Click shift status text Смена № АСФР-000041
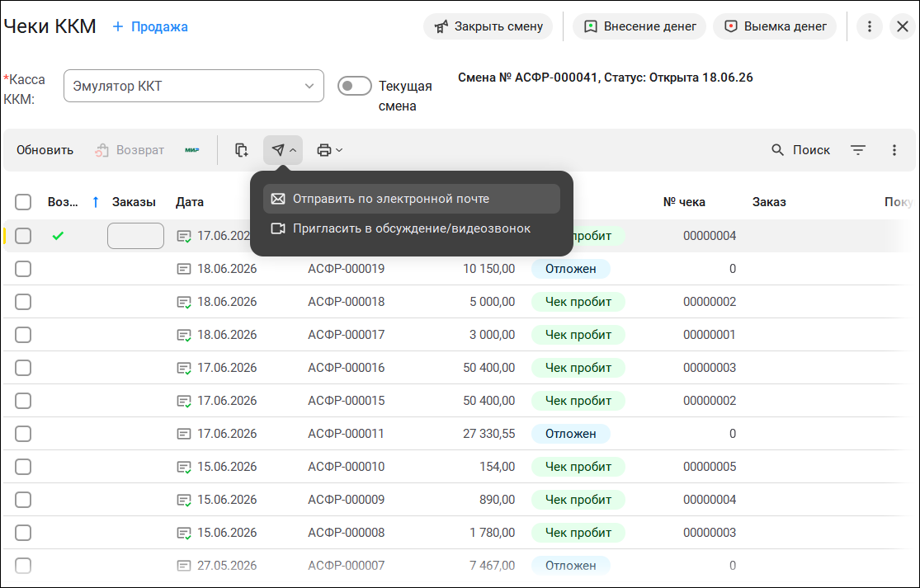Image resolution: width=920 pixels, height=588 pixels. point(605,78)
